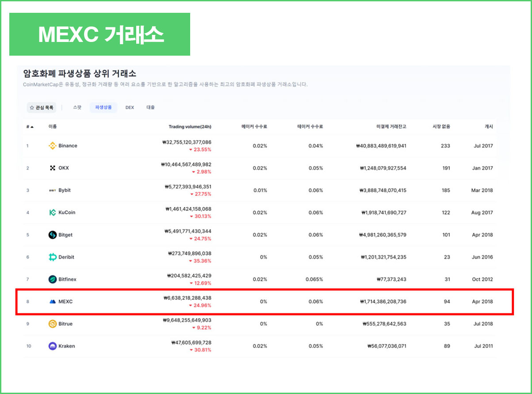Click Bybit maker fee 0.01%
Image resolution: width=532 pixels, height=394 pixels.
pos(260,190)
